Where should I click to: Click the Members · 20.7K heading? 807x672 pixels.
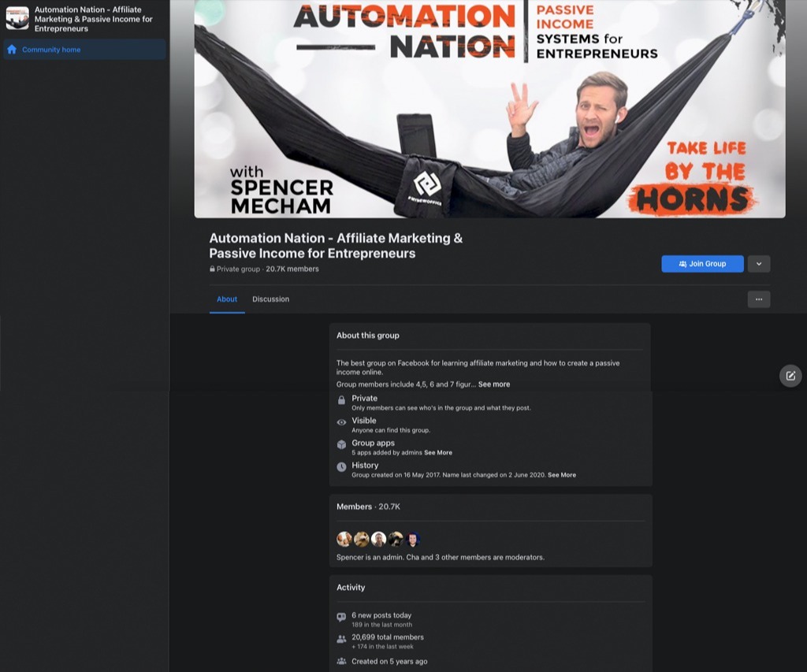[x=369, y=507]
